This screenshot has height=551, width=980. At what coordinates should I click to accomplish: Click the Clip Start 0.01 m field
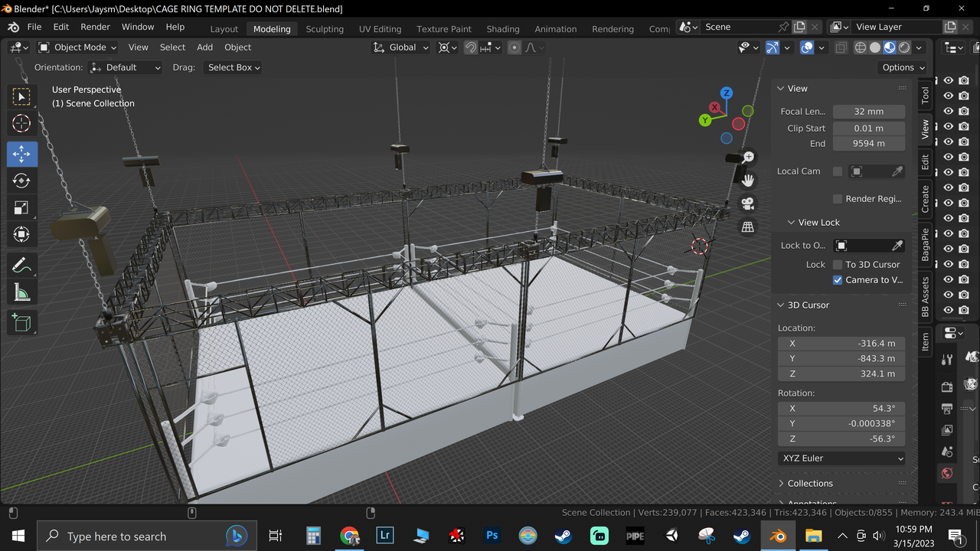pos(869,129)
